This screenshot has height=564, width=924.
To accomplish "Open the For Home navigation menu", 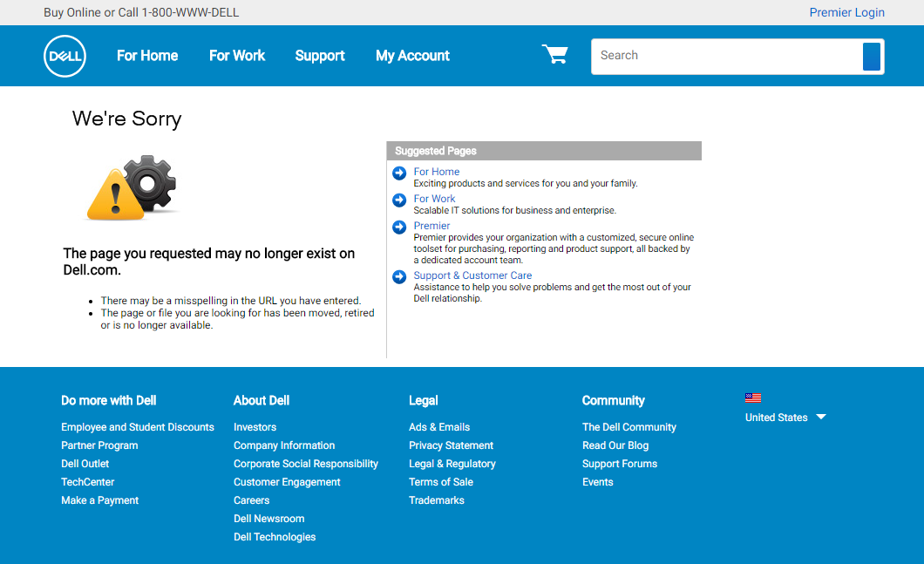I will click(147, 56).
